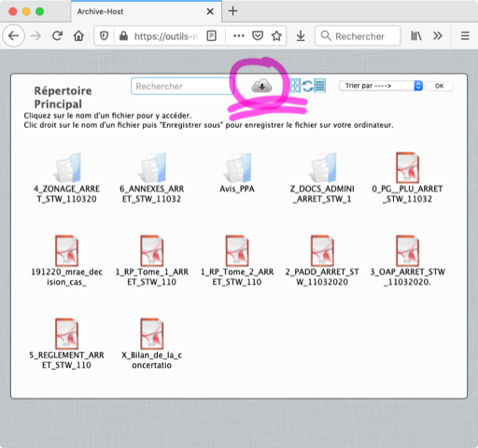The height and width of the screenshot is (448, 478).
Task: Switch to list view layout
Action: pyautogui.click(x=319, y=86)
